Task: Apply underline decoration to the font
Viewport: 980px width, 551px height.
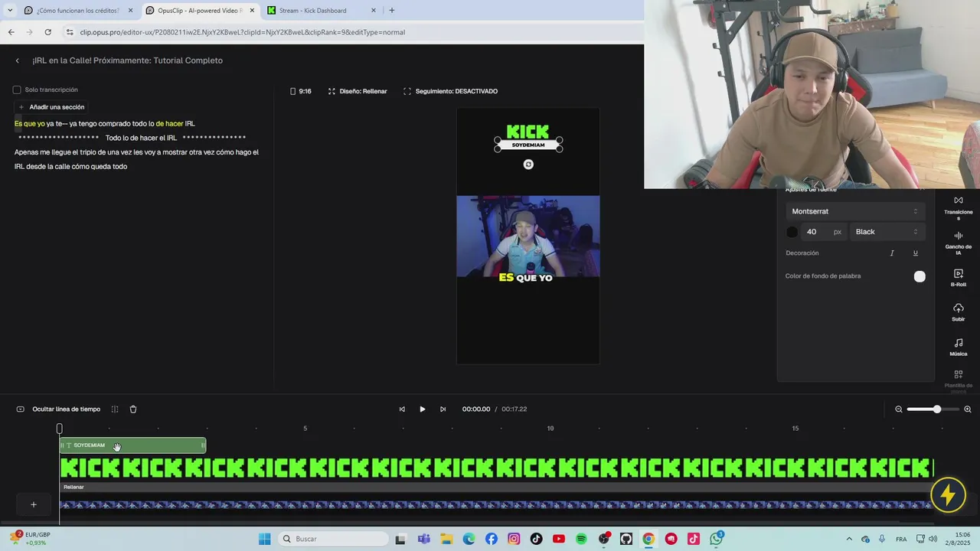Action: click(x=915, y=253)
